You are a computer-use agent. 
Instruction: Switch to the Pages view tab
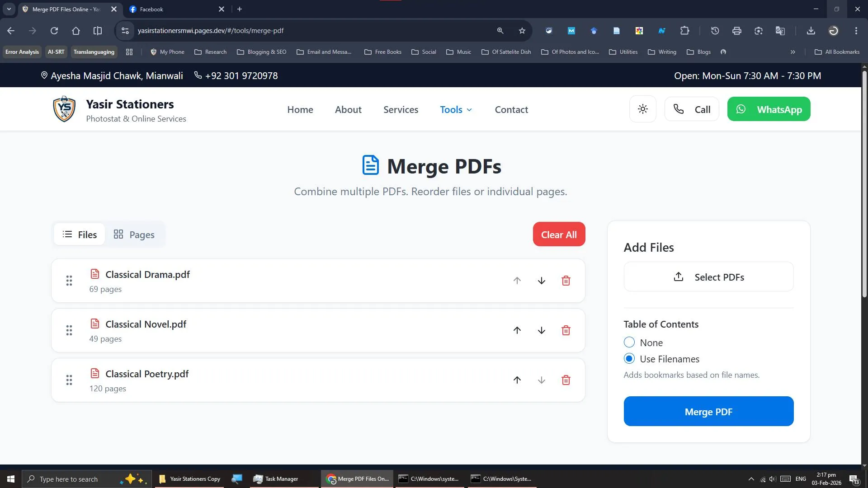pos(134,235)
